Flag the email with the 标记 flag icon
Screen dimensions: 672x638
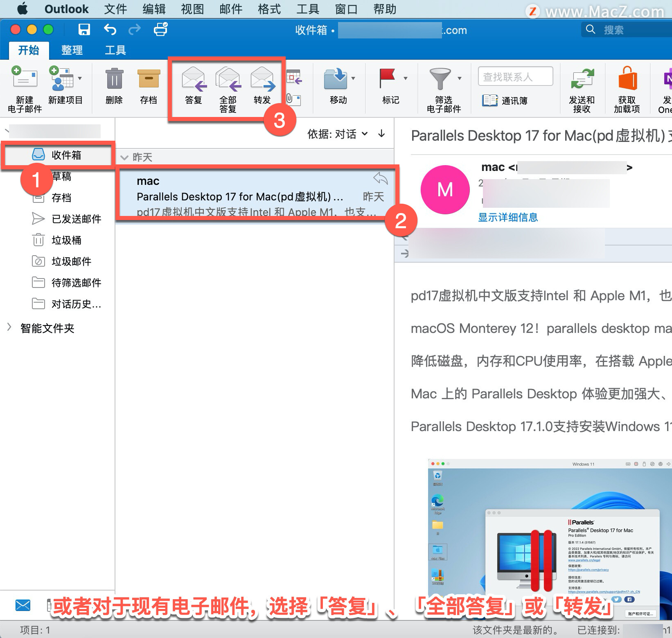387,79
